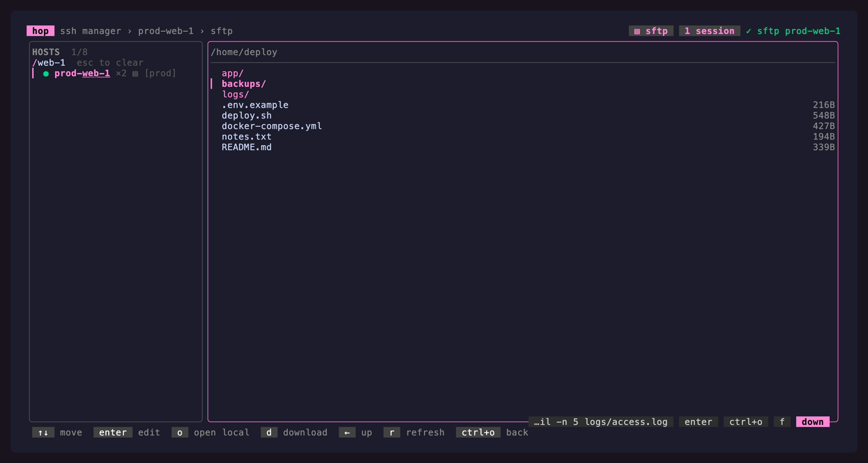The height and width of the screenshot is (463, 868).
Task: Open the sftp badge in the header
Action: pos(651,31)
